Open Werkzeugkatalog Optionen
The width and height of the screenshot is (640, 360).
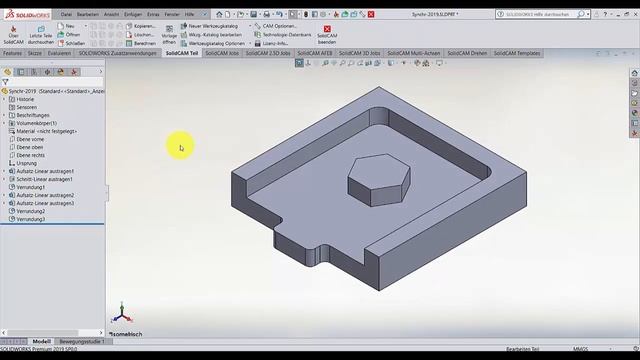[x=213, y=43]
